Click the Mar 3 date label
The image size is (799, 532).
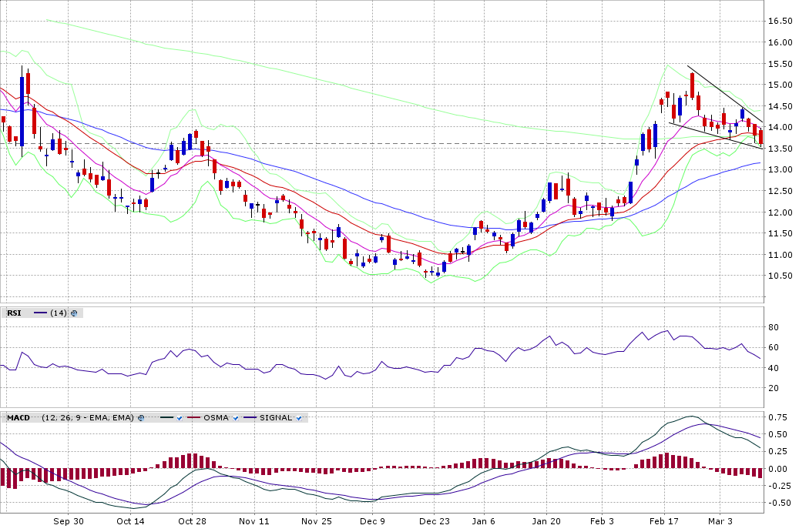point(720,521)
